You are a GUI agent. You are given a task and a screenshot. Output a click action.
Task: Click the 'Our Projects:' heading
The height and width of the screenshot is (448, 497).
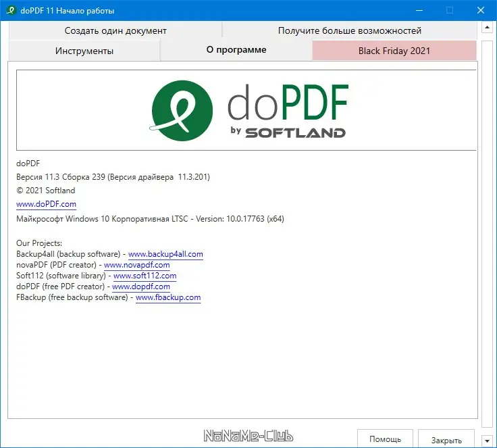[x=39, y=243]
